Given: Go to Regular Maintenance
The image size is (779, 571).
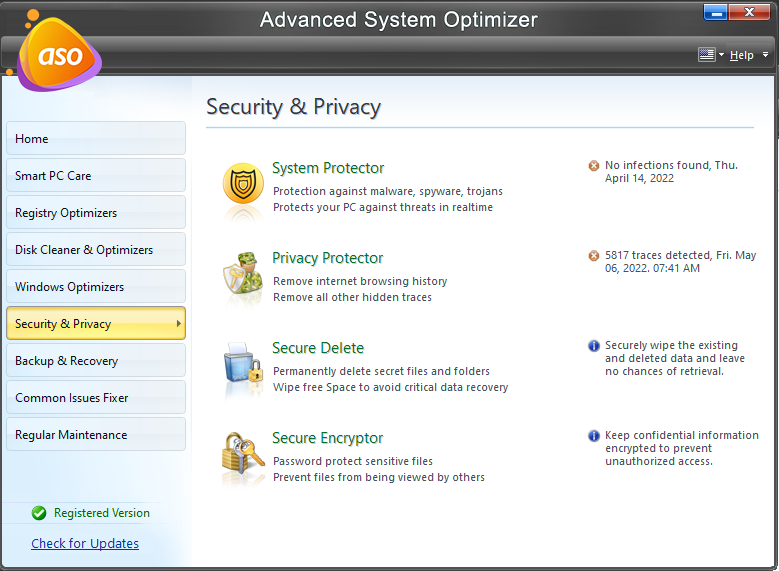Looking at the screenshot, I should 96,434.
